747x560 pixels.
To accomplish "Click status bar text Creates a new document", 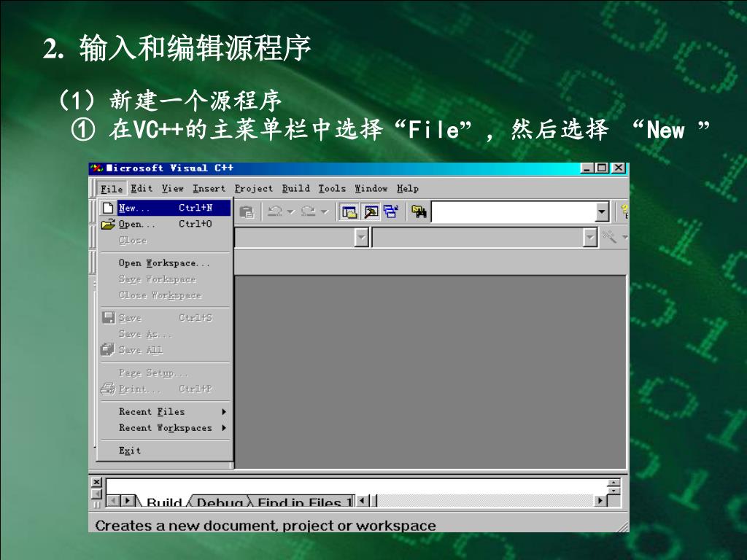I will 265,526.
